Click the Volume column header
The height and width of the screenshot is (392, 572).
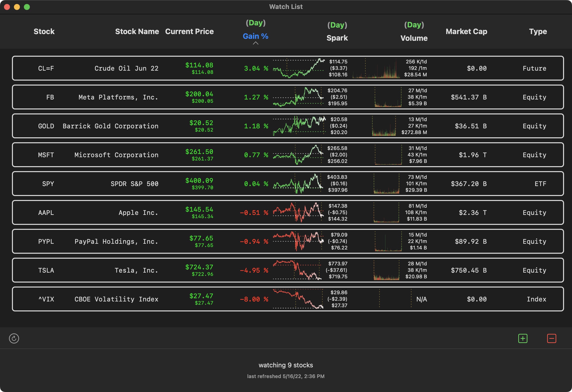pos(414,38)
